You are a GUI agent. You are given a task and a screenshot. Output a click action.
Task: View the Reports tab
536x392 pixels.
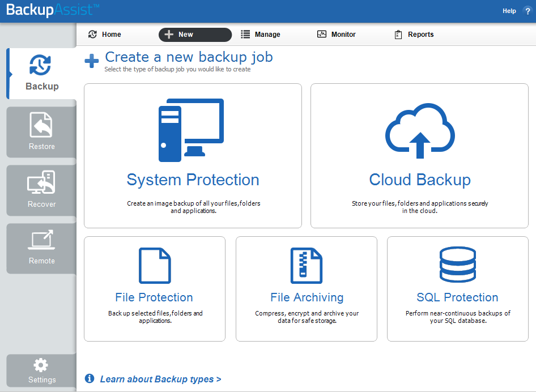point(414,35)
